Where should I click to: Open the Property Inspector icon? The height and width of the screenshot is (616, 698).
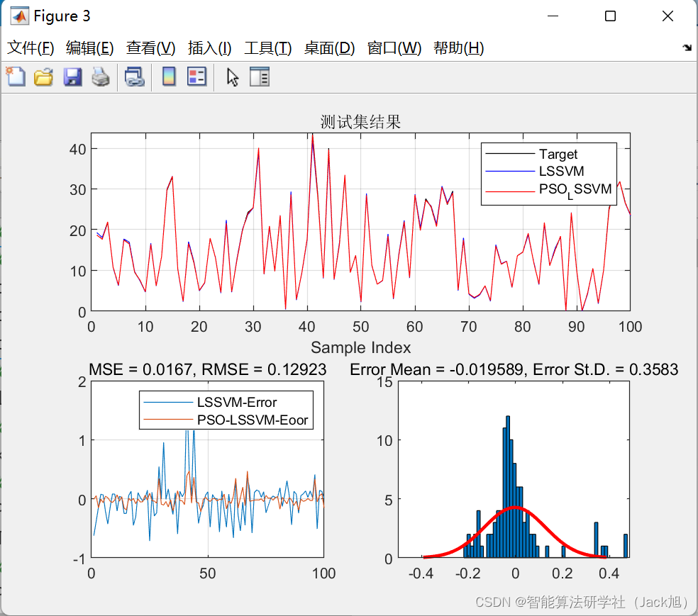tap(260, 77)
